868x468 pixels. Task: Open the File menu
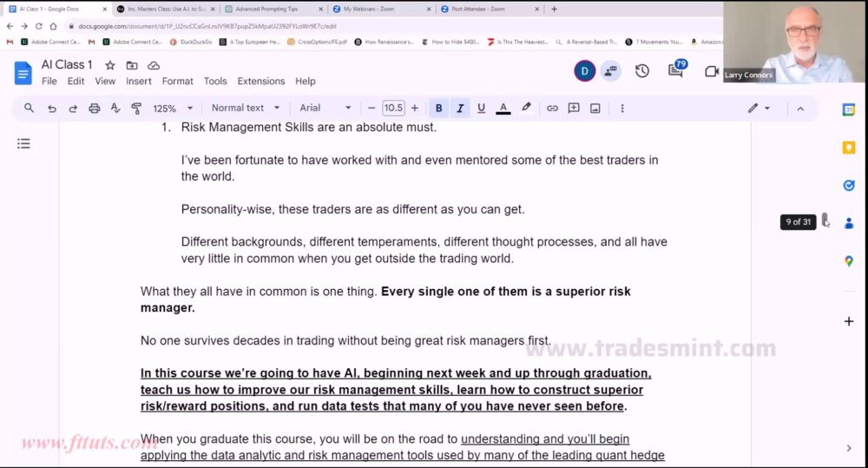[49, 81]
